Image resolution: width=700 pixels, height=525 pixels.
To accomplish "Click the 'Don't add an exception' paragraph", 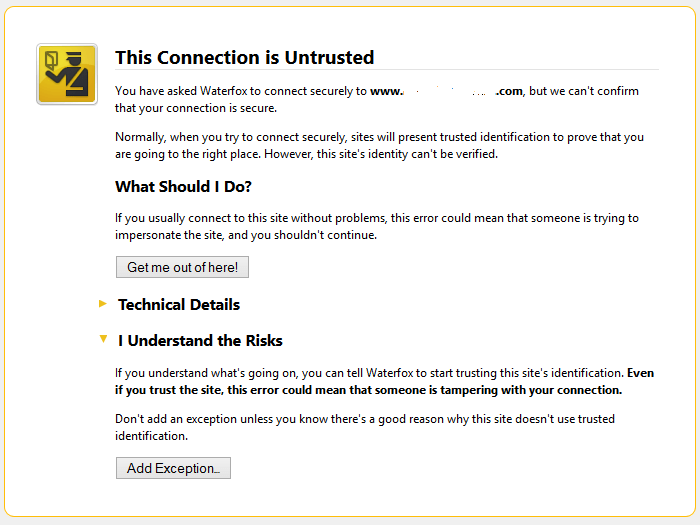I will pyautogui.click(x=365, y=427).
